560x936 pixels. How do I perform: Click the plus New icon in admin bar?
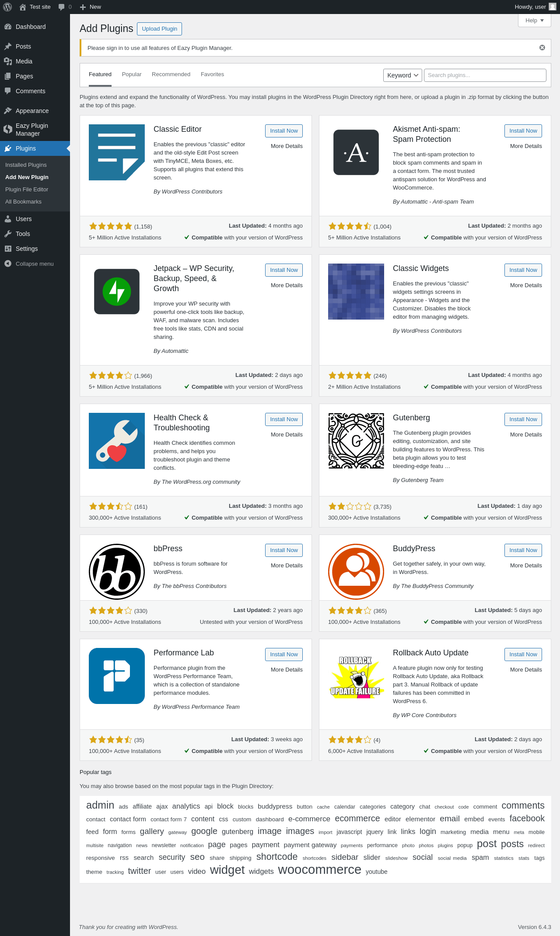tap(83, 7)
